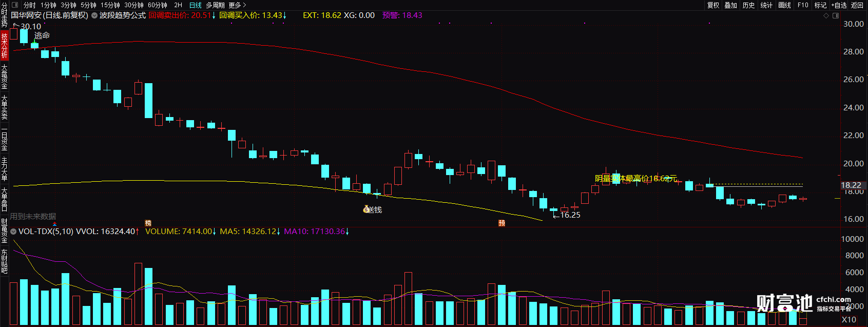Open the 大单盘口 sidebar tab
This screenshot has height=327, width=868.
point(4,199)
